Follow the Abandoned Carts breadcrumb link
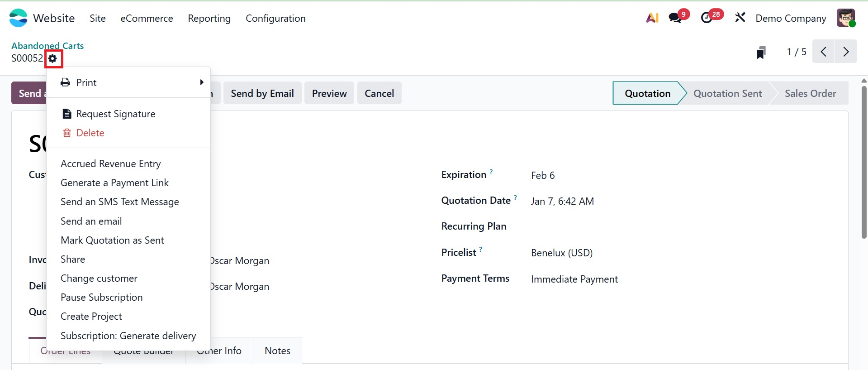This screenshot has height=370, width=868. tap(47, 46)
